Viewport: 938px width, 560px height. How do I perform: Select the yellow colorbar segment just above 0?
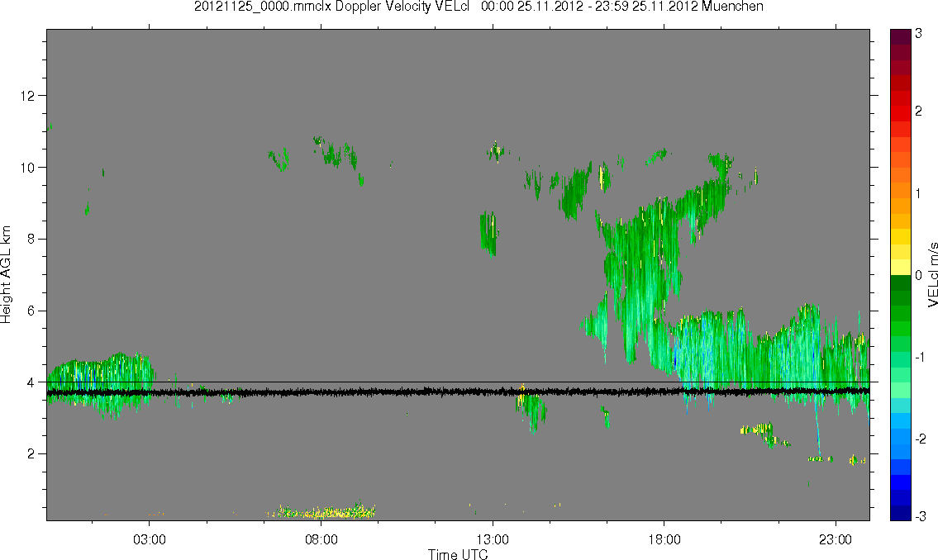(x=900, y=267)
